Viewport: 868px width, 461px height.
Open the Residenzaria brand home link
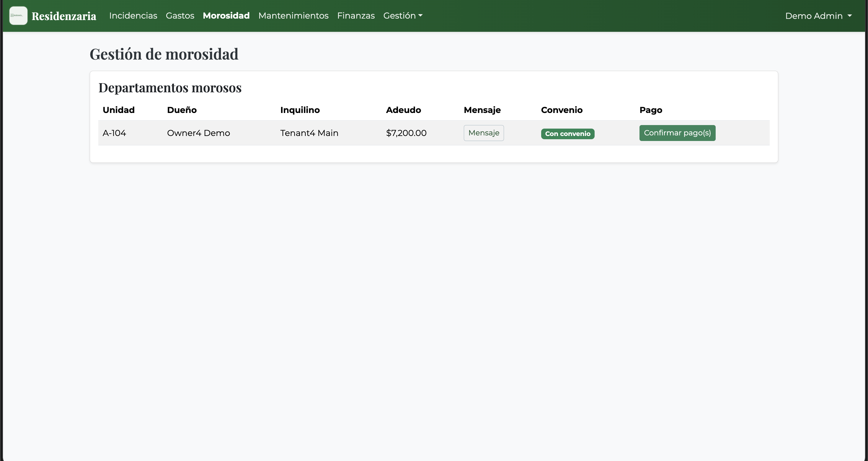click(x=64, y=16)
